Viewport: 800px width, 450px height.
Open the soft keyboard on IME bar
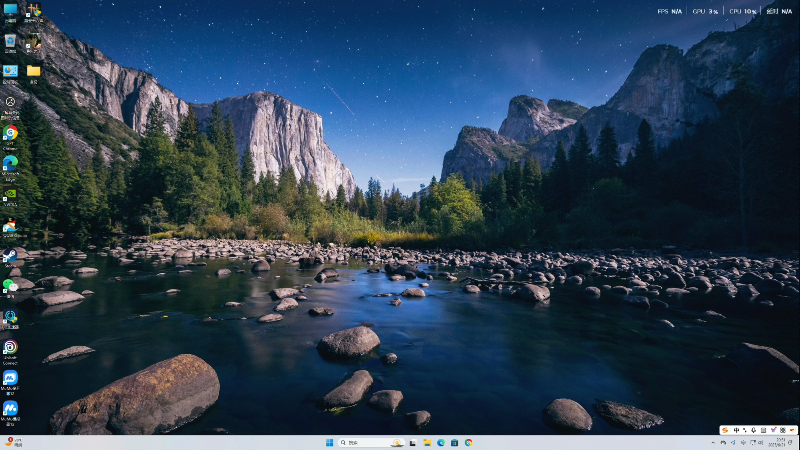click(763, 430)
